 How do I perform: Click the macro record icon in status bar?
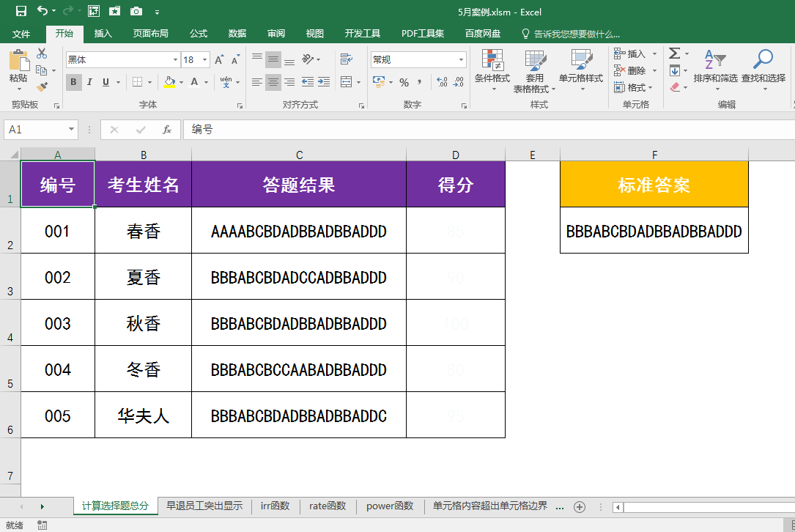(x=42, y=525)
